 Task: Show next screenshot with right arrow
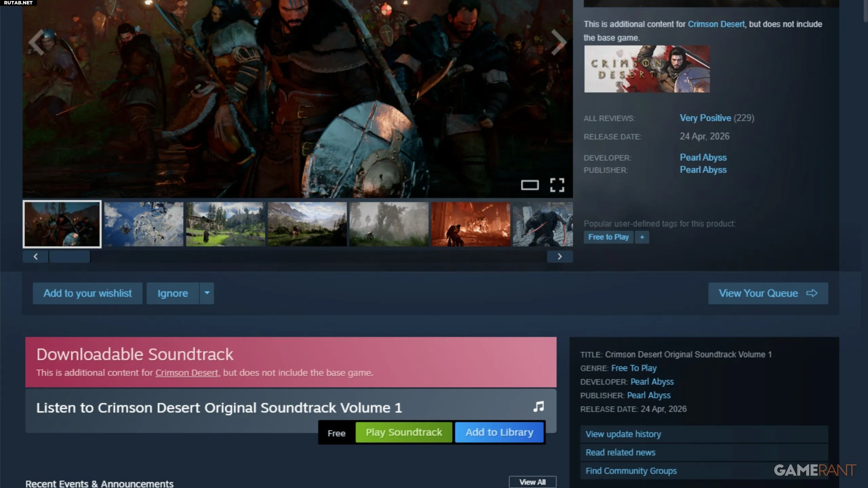pos(558,42)
